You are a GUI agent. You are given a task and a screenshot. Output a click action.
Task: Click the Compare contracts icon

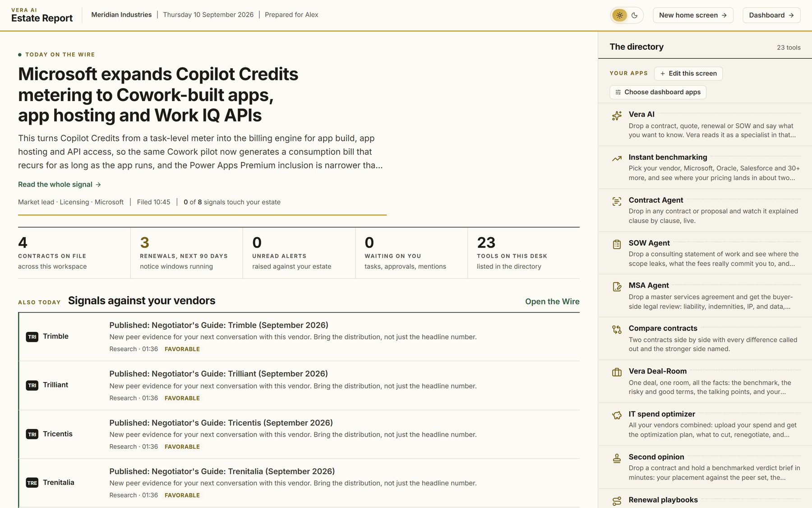tap(617, 330)
